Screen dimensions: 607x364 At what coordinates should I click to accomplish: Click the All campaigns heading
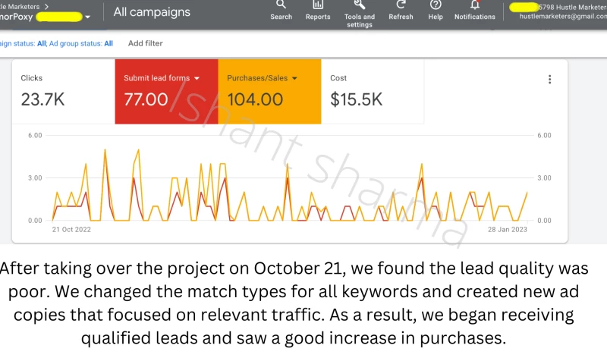(x=152, y=12)
